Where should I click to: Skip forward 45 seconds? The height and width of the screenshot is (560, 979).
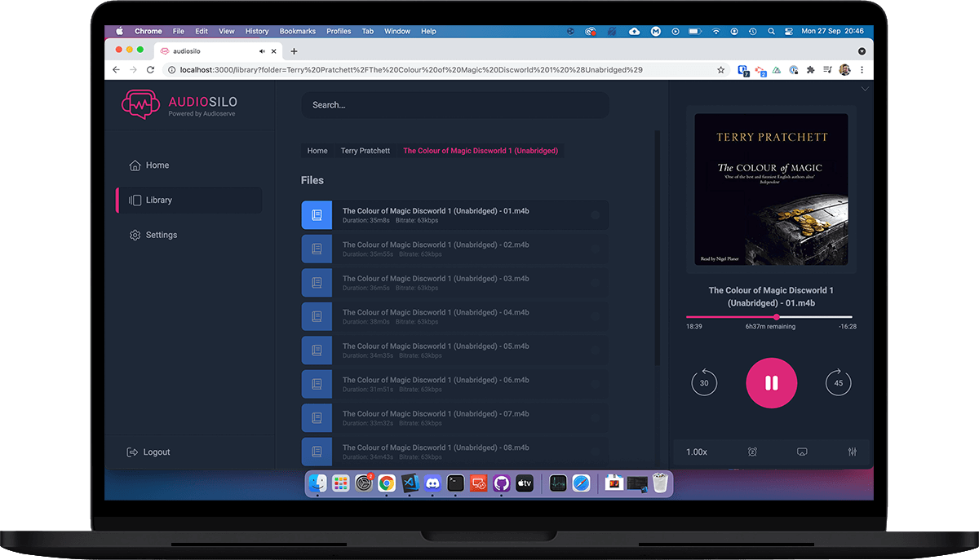[x=838, y=383]
